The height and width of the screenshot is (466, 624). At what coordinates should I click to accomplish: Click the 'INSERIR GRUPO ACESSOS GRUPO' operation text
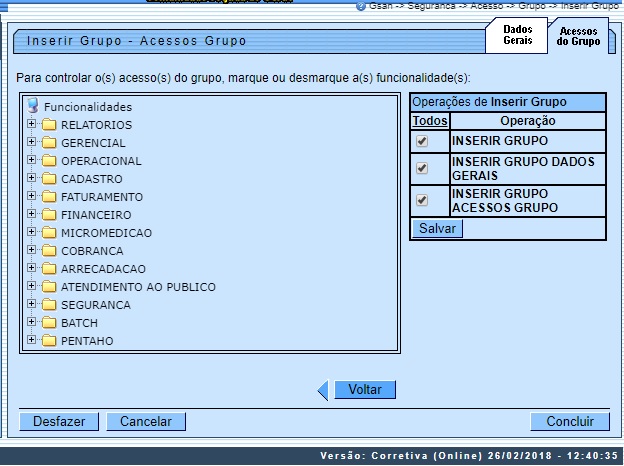coord(505,201)
